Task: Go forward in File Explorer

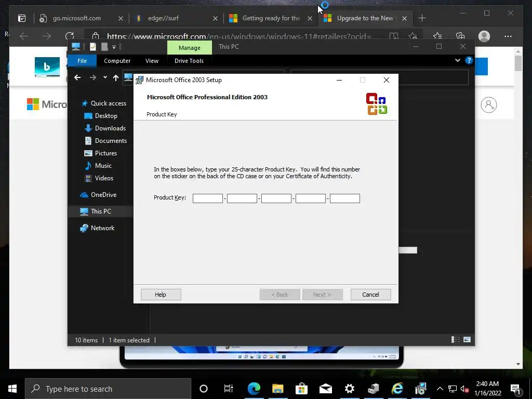Action: (92, 78)
